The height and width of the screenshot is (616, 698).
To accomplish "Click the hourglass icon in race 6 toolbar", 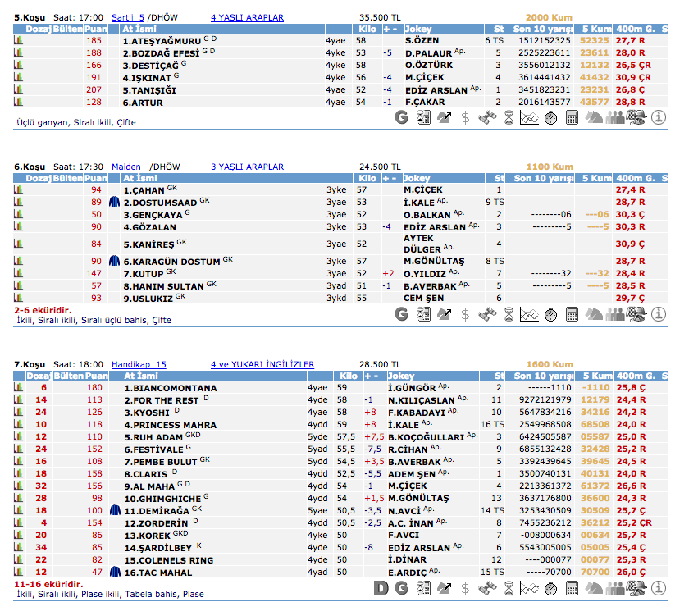I will (509, 314).
